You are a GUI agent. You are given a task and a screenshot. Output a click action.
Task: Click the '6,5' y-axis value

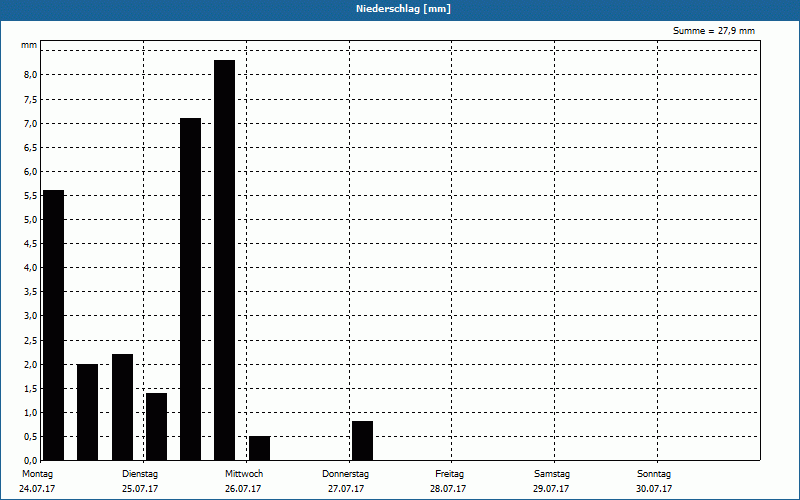(x=31, y=147)
